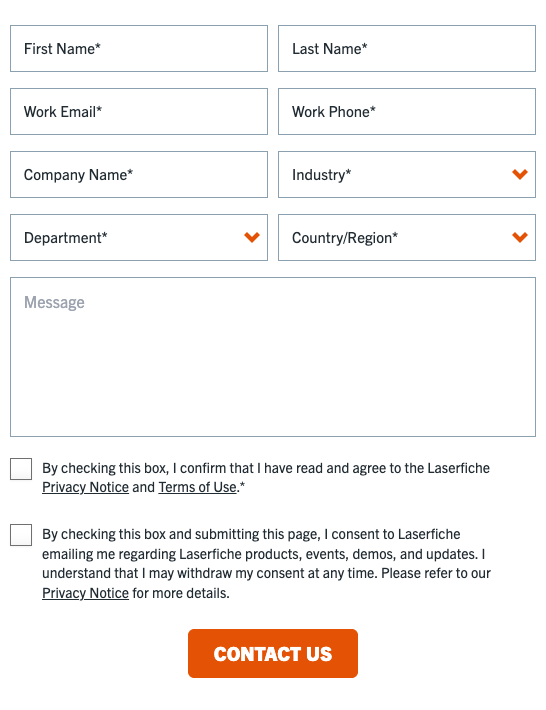546x710 pixels.
Task: Open Privacy Notice link in email consent text
Action: pyautogui.click(x=85, y=593)
